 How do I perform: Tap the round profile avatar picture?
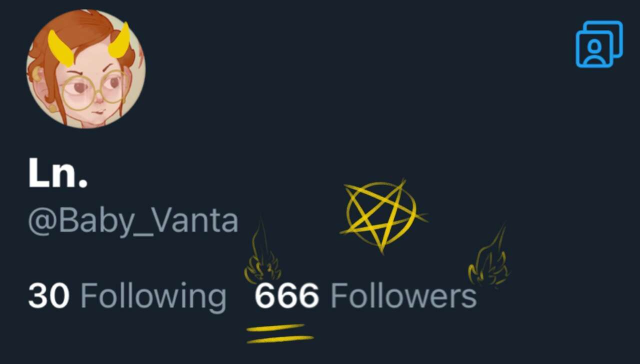tap(85, 68)
